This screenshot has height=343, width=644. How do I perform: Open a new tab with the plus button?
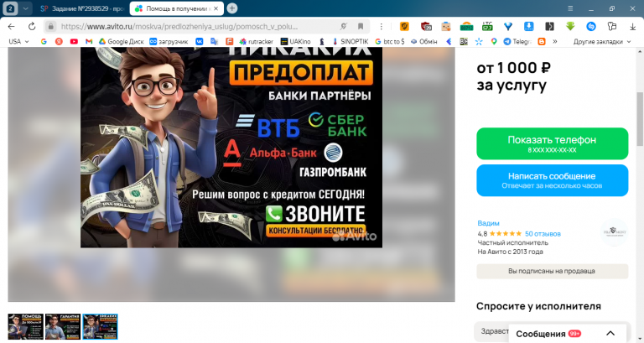232,8
